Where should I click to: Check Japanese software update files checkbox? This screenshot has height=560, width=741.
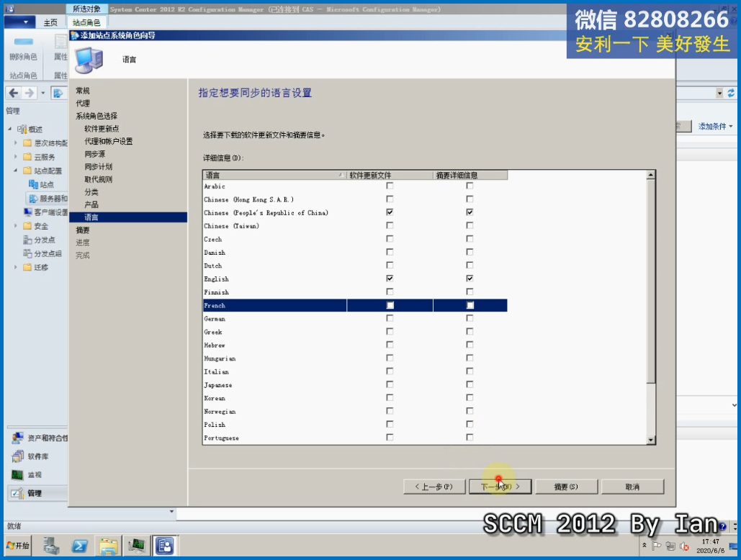pos(390,384)
